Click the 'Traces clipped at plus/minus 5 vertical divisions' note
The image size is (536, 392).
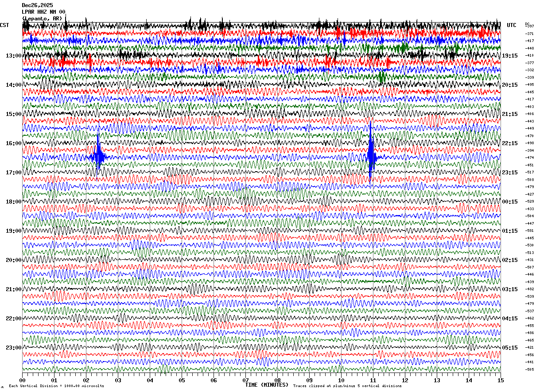pos(347,386)
